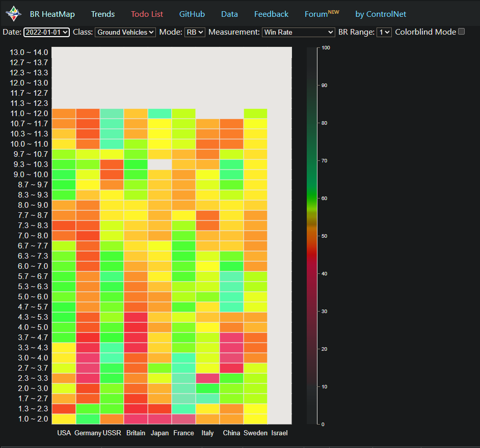
Task: Click the 7.0 ~ 8.0 row label
Action: pos(33,236)
